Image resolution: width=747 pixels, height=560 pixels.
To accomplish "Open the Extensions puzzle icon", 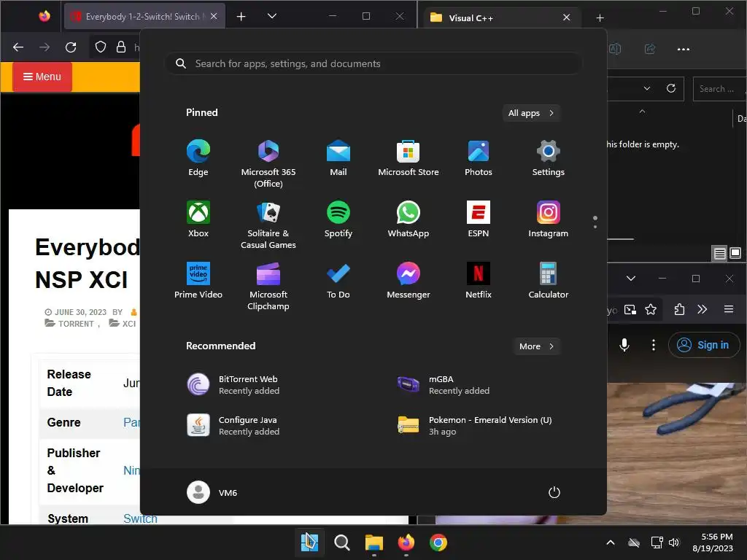I will pyautogui.click(x=679, y=309).
